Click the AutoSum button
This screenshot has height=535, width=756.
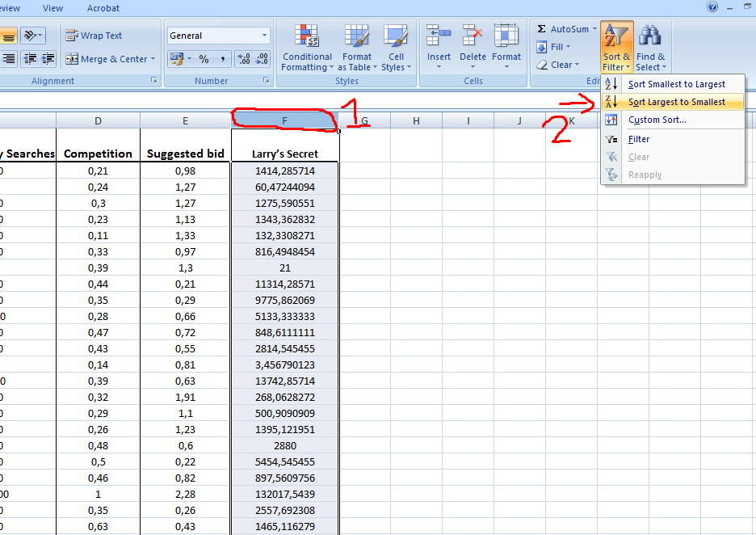click(565, 28)
